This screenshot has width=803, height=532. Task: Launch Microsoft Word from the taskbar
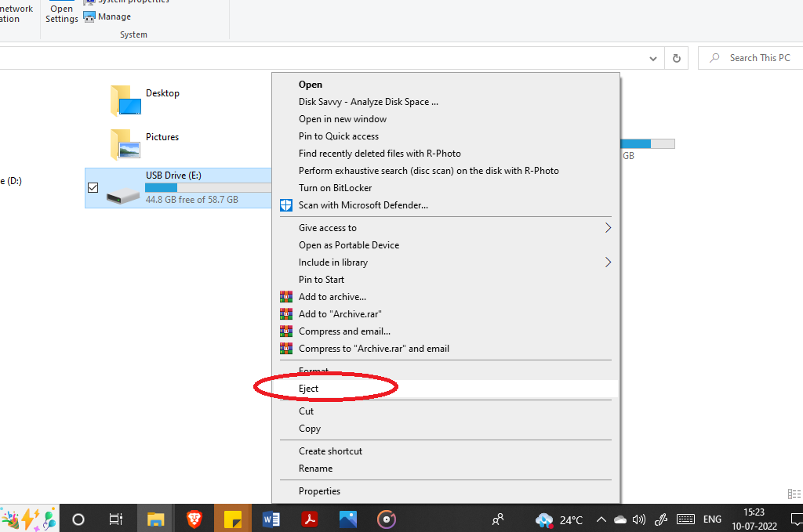tap(271, 519)
